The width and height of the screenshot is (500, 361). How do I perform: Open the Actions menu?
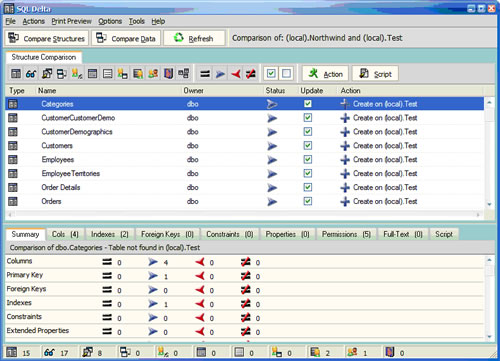(33, 21)
